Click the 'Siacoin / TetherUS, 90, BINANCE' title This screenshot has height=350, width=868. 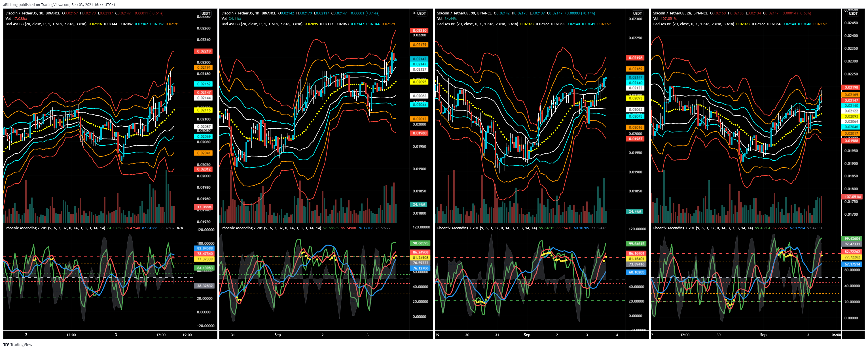point(464,13)
